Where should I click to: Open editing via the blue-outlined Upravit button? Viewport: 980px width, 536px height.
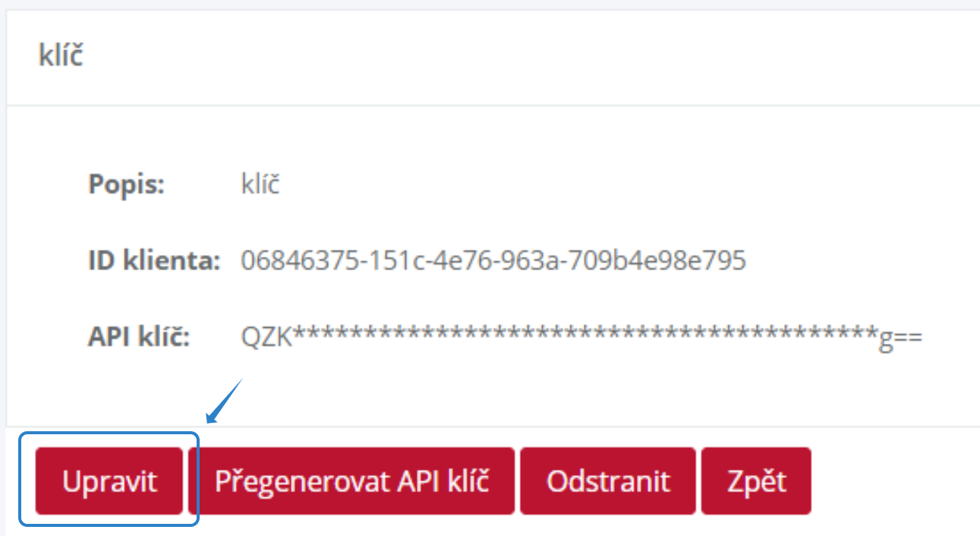(109, 481)
